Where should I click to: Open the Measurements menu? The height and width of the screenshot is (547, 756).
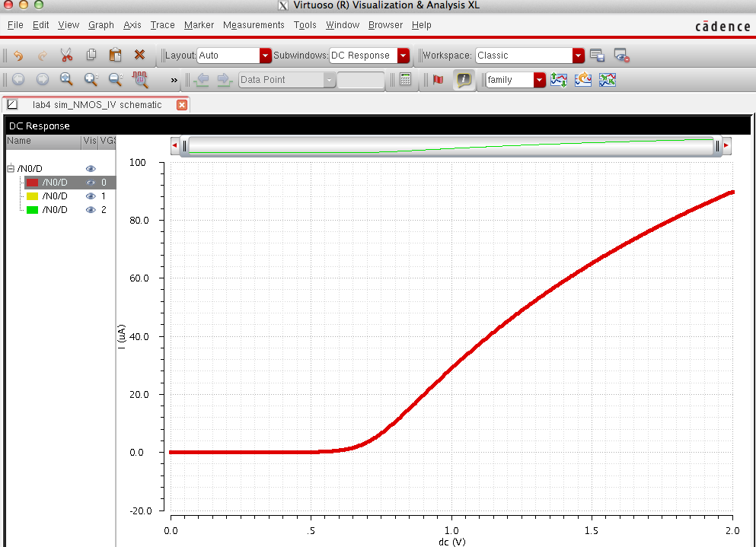point(254,25)
